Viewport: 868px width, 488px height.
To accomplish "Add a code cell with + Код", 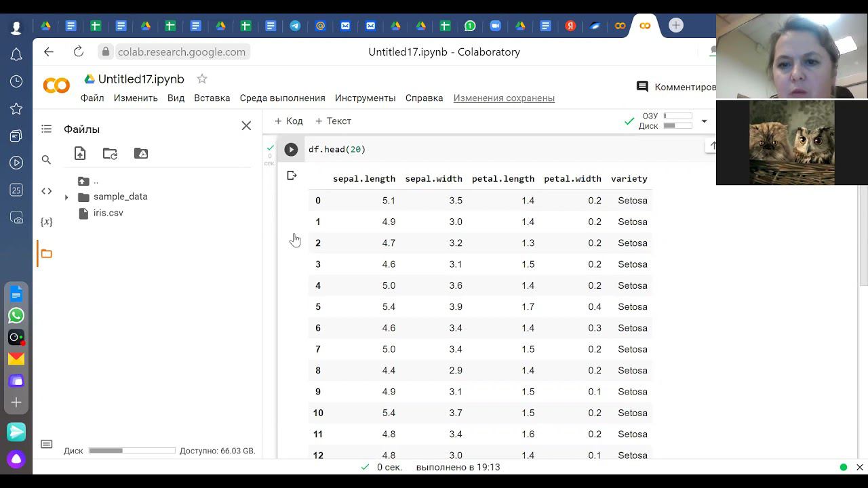I will pyautogui.click(x=288, y=121).
